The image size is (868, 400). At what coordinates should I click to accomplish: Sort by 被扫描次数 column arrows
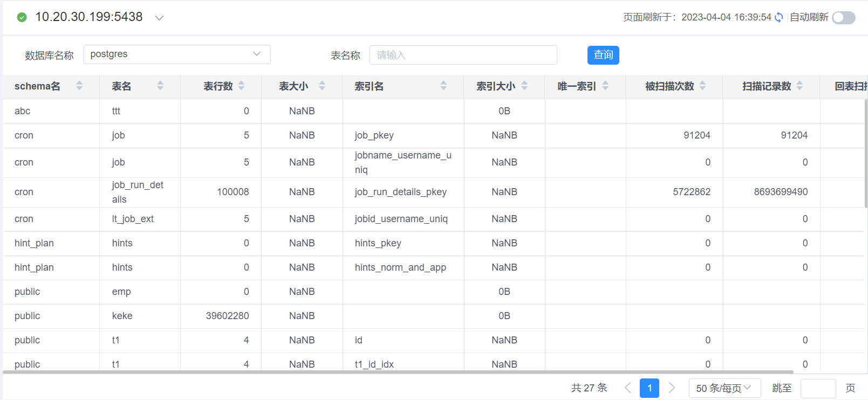click(x=702, y=86)
